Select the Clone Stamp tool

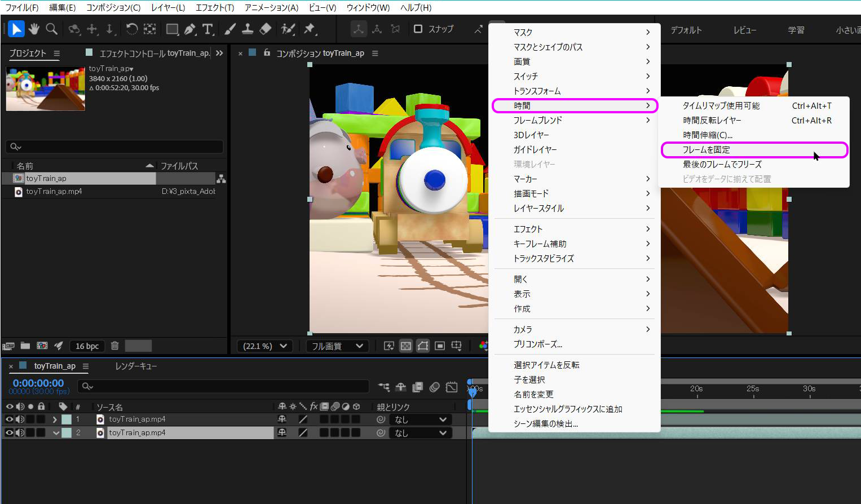click(x=248, y=29)
